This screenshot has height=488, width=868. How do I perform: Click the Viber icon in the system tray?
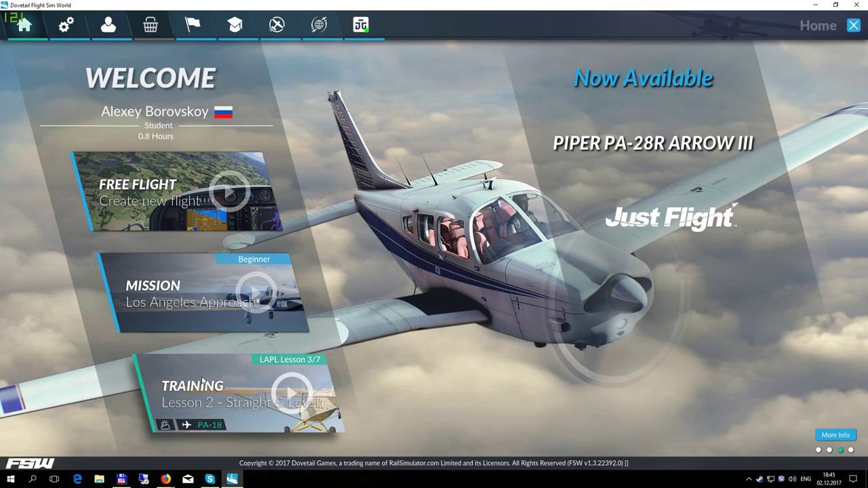781,479
